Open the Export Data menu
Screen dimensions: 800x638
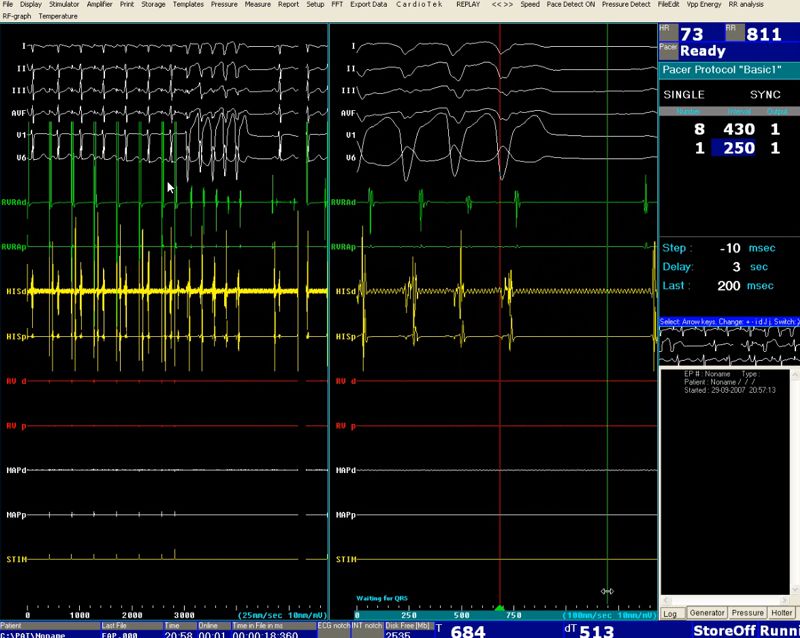[x=368, y=4]
